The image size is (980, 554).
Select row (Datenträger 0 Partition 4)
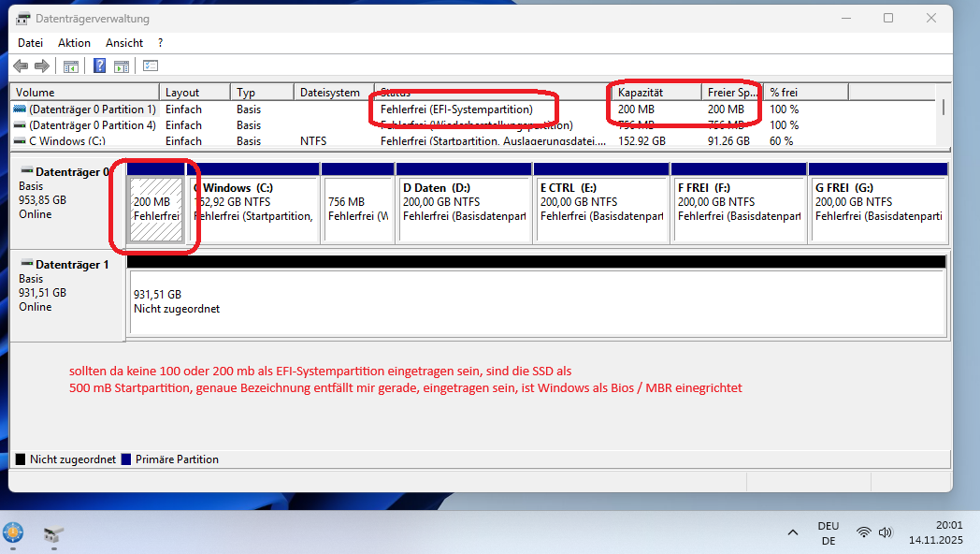[475, 125]
